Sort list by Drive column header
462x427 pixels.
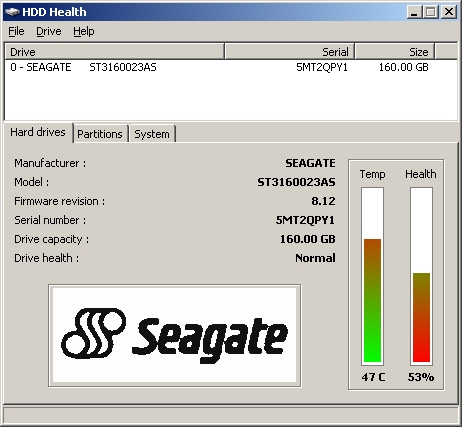115,52
